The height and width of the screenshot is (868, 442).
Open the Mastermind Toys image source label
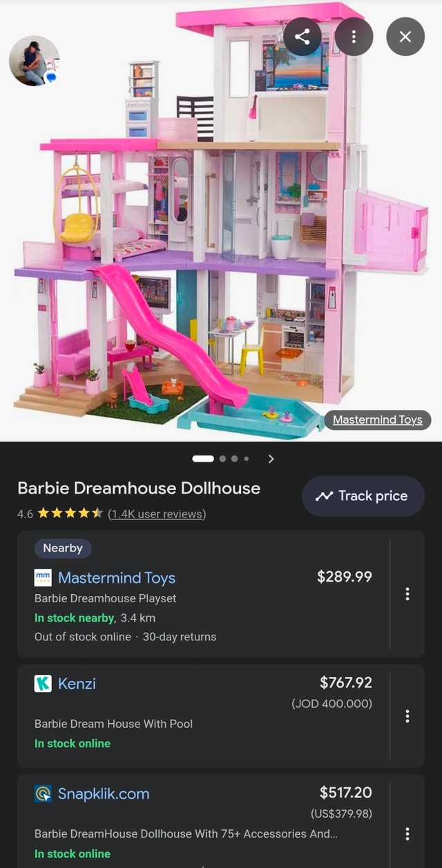point(378,420)
